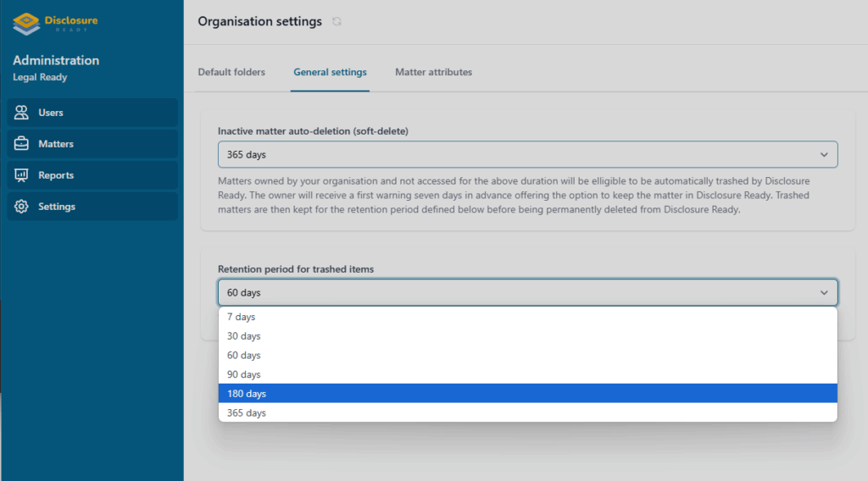
Task: Select the General settings tab
Action: 330,72
